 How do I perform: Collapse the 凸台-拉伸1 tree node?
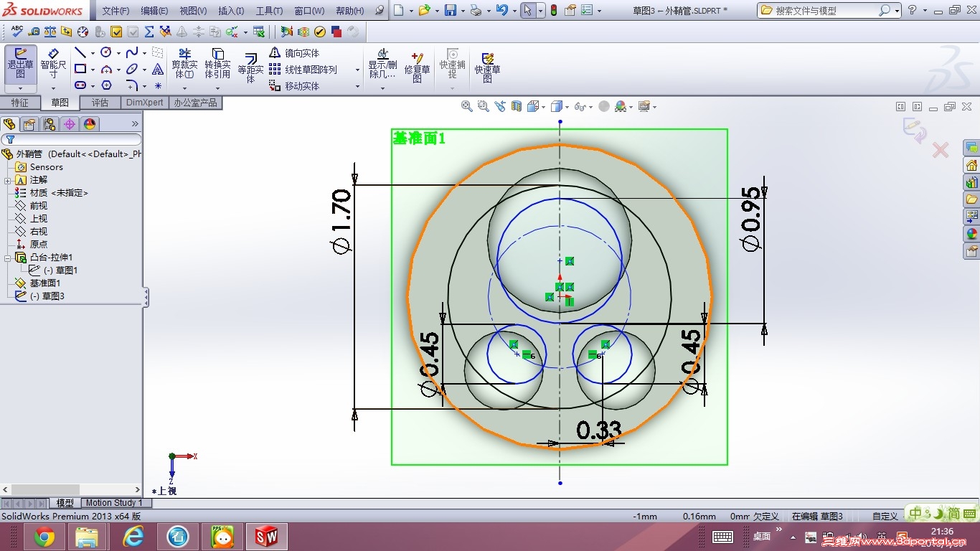coord(8,258)
